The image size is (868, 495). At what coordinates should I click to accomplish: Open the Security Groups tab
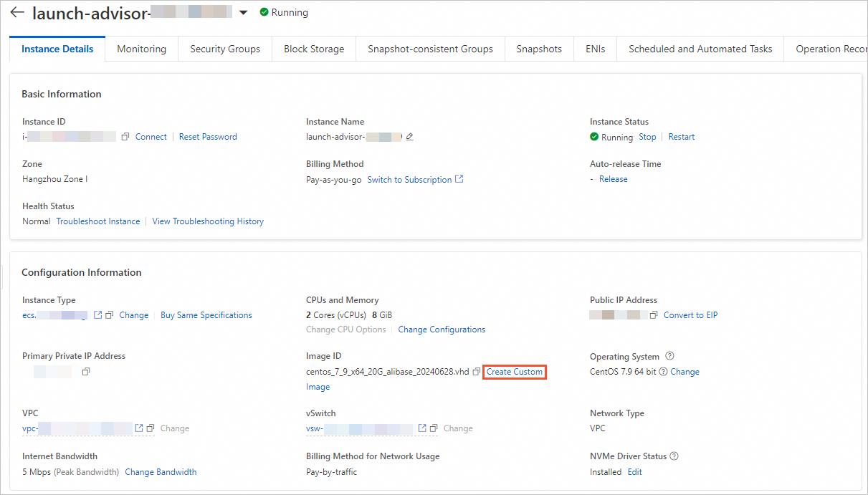point(225,49)
